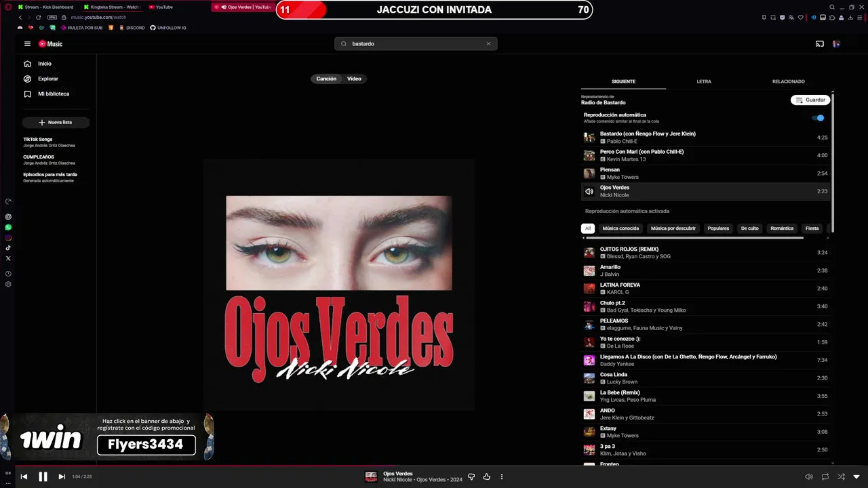Switch to Video mode

coord(354,79)
